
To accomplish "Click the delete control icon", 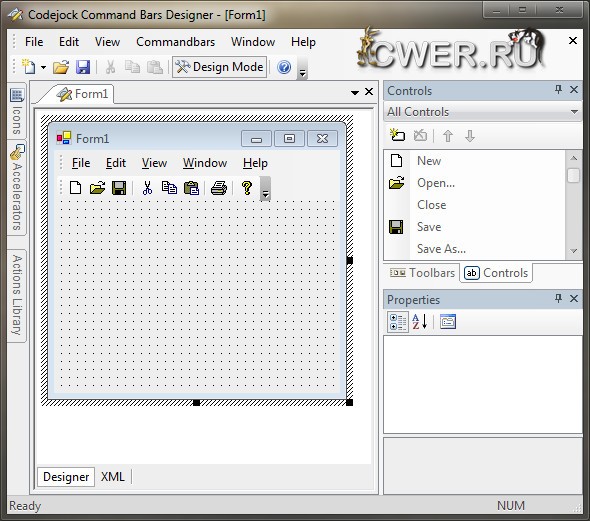I will click(420, 135).
